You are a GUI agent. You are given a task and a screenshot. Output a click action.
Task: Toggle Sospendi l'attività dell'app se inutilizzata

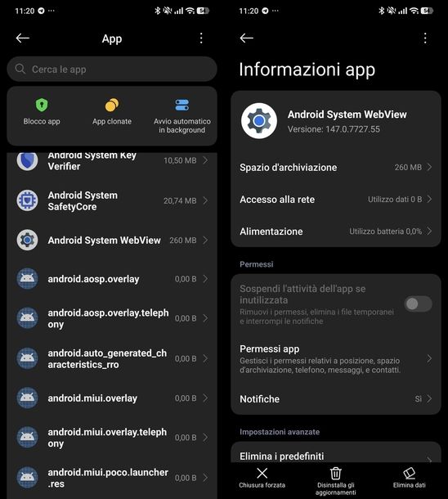coord(418,303)
